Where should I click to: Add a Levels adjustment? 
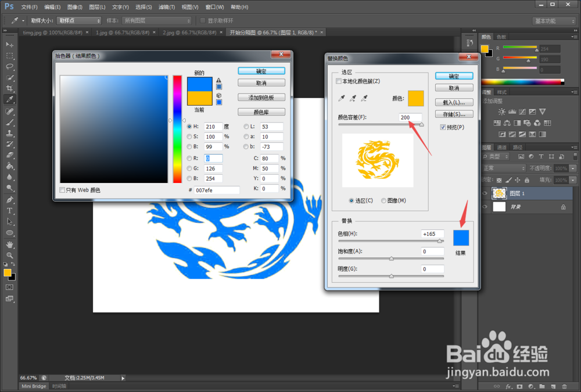coord(512,112)
